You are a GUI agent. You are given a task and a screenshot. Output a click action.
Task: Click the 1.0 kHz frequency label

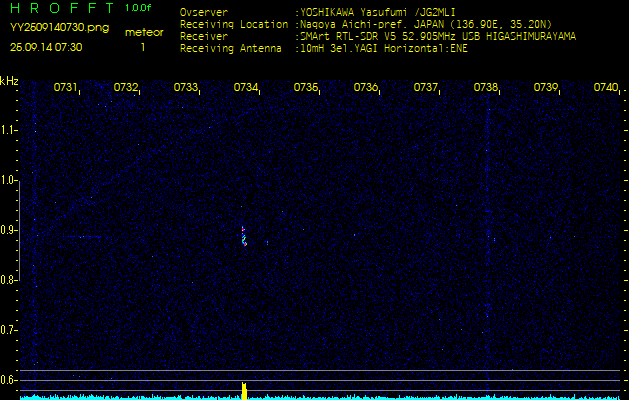[9, 180]
